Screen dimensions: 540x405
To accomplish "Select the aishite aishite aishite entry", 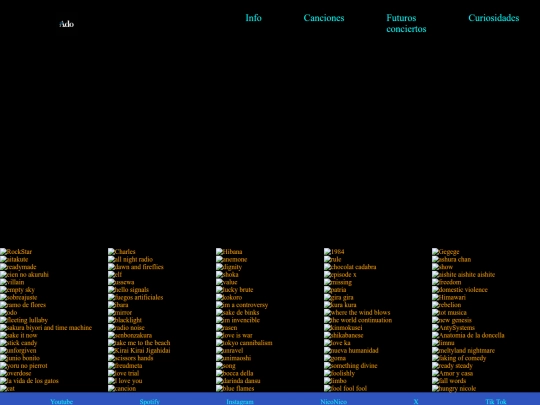I will [x=464, y=274].
